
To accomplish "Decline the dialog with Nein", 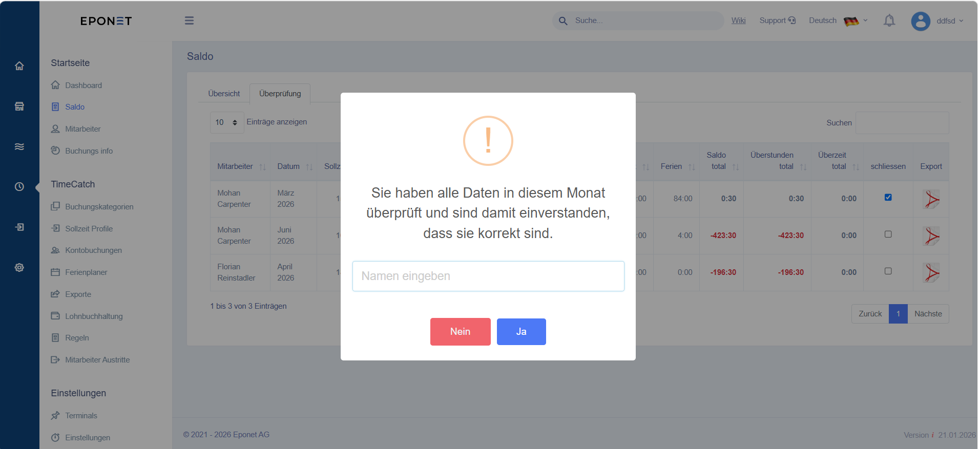I will pos(460,332).
